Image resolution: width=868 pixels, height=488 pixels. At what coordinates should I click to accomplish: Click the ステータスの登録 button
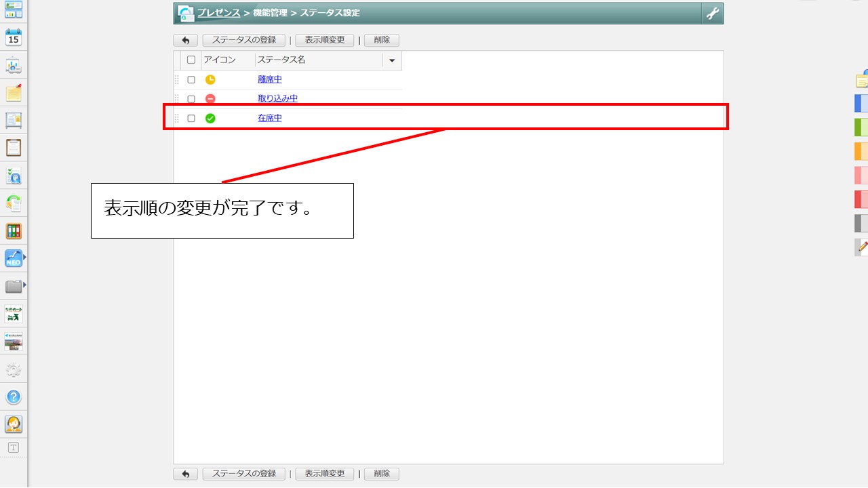pos(243,39)
